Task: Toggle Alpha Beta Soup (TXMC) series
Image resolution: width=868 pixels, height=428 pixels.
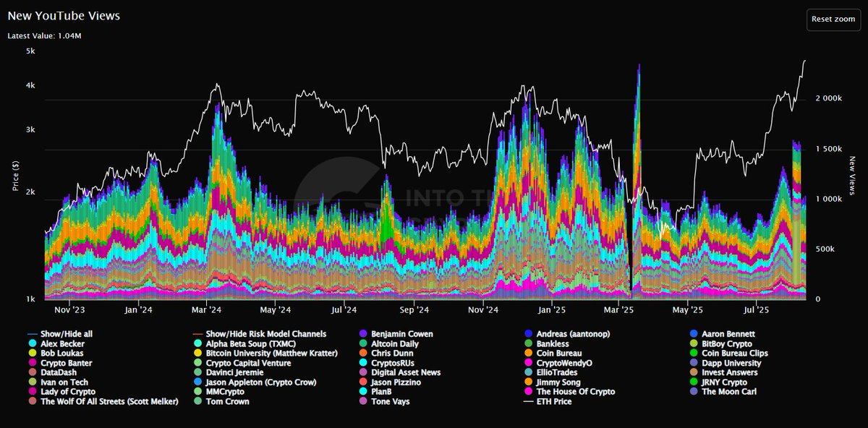Action: (x=246, y=343)
